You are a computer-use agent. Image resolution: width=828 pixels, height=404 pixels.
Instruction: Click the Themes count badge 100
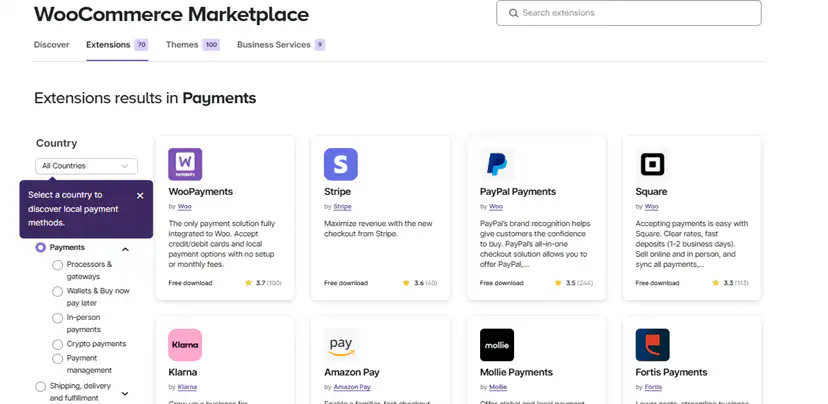[211, 45]
